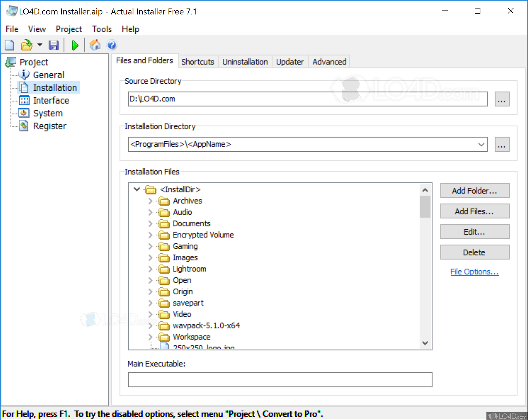This screenshot has width=528, height=420.
Task: Open the home page icon
Action: 95,45
